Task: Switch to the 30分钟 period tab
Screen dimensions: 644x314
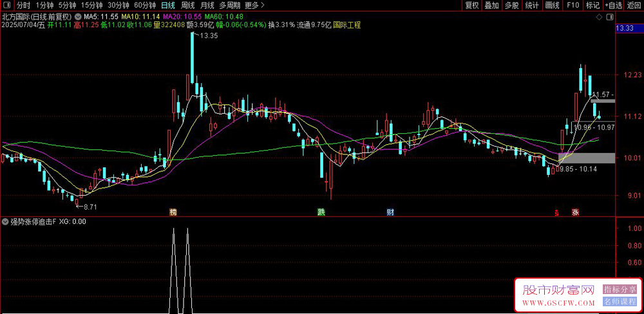Action: (118, 5)
